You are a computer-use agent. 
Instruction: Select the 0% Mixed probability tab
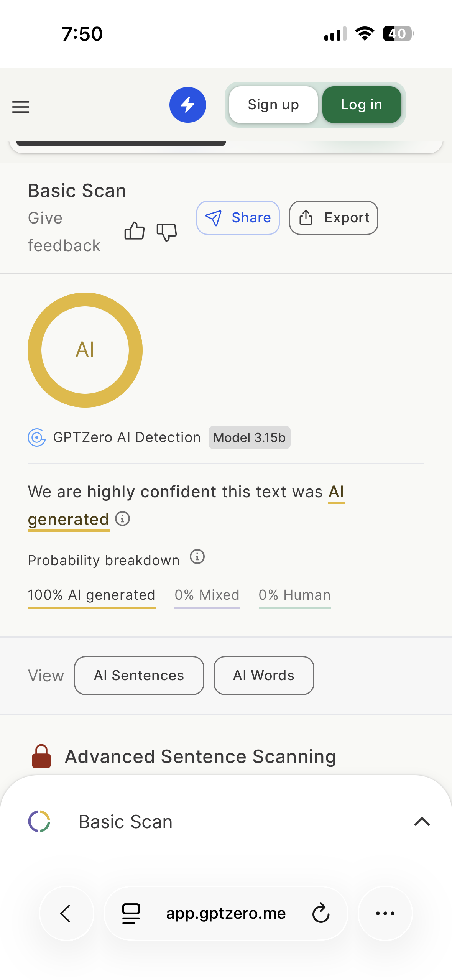(x=207, y=595)
